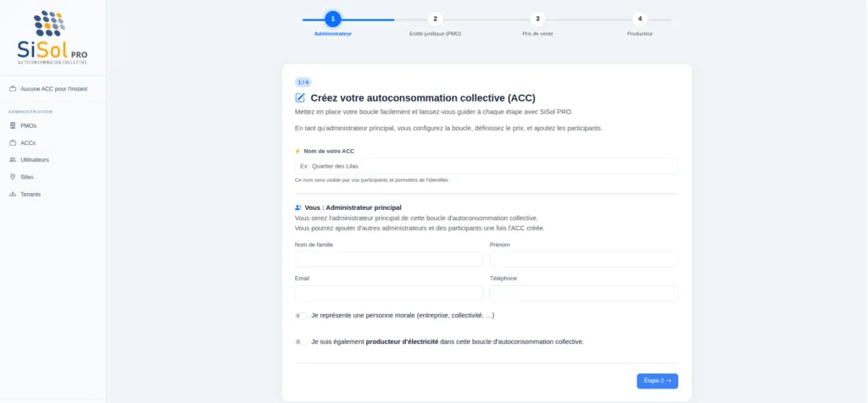
Task: Click the Téléphone input field
Action: [583, 293]
